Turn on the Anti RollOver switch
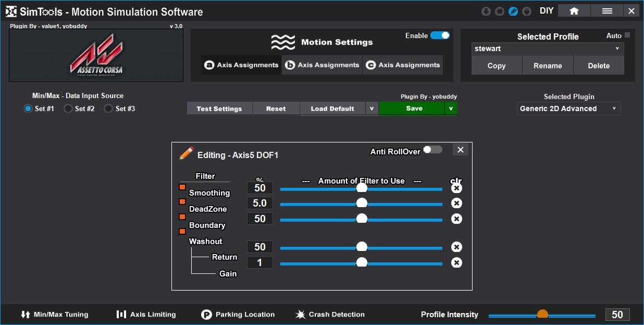Viewport: 644px width, 325px height. [432, 150]
